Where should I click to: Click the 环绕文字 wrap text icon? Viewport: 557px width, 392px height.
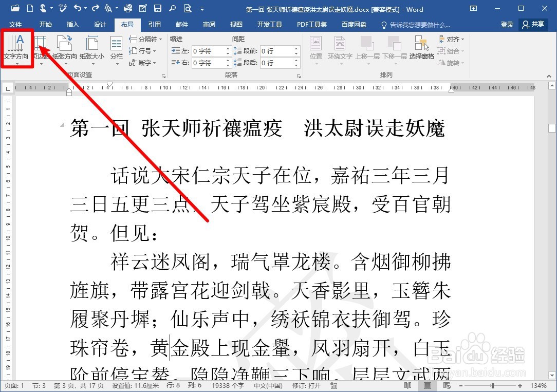340,43
